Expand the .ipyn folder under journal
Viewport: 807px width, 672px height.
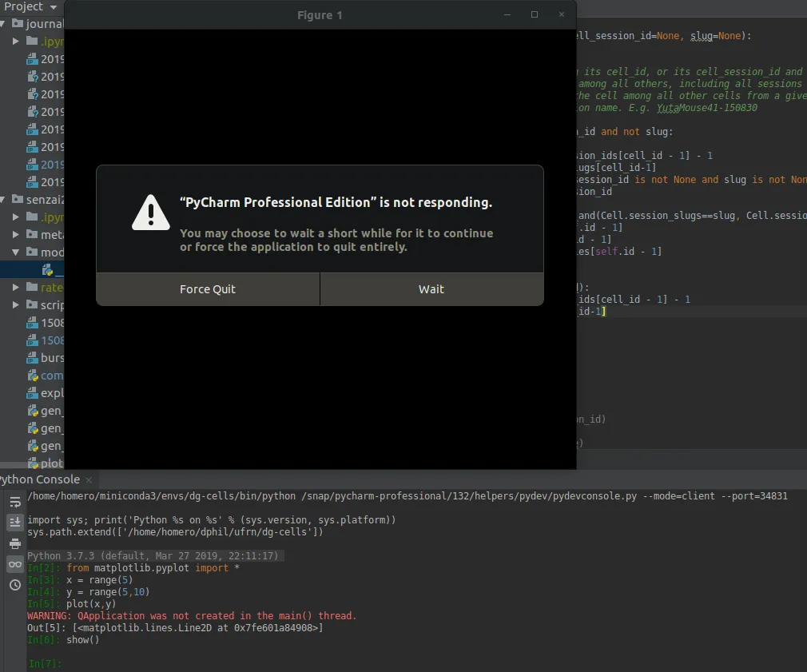(x=15, y=42)
